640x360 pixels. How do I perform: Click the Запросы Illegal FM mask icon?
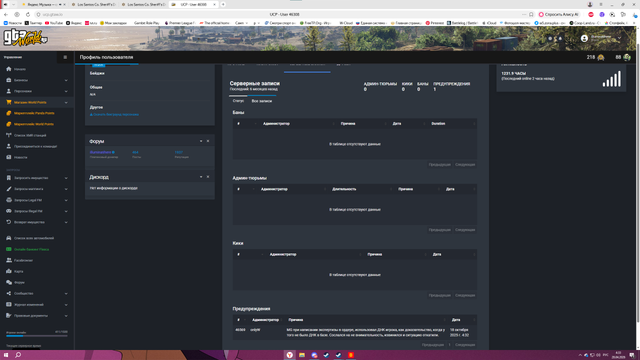[x=9, y=211]
